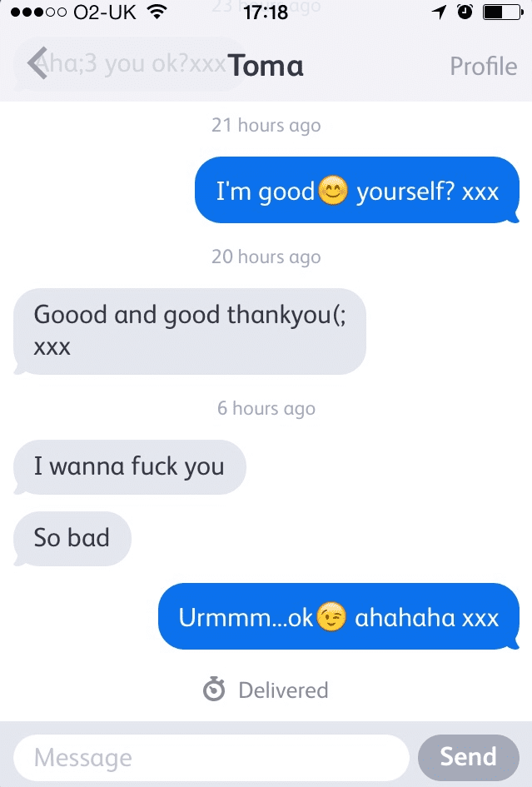Select the "Urmmm...ok ahahaha" blue bubble
This screenshot has width=532, height=787.
[339, 615]
